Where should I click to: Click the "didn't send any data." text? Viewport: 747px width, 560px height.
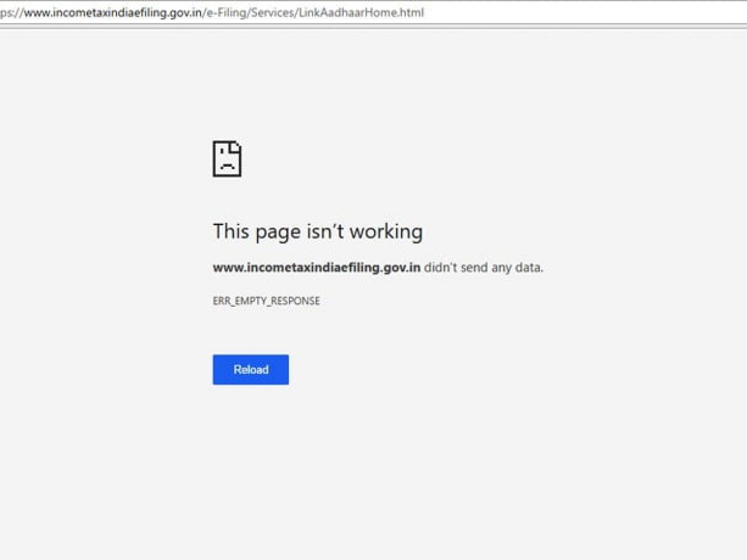pyautogui.click(x=484, y=268)
